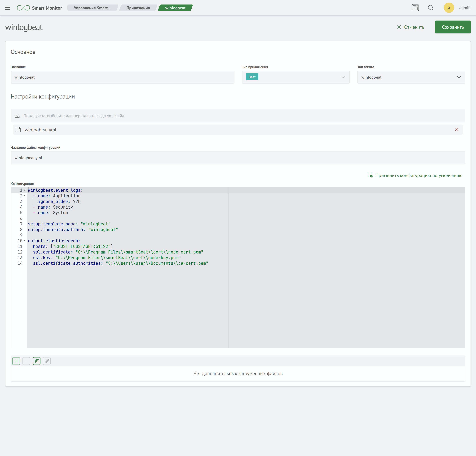Viewport: 476px width, 456px height.
Task: Click code line name: System
Action: coord(51,213)
